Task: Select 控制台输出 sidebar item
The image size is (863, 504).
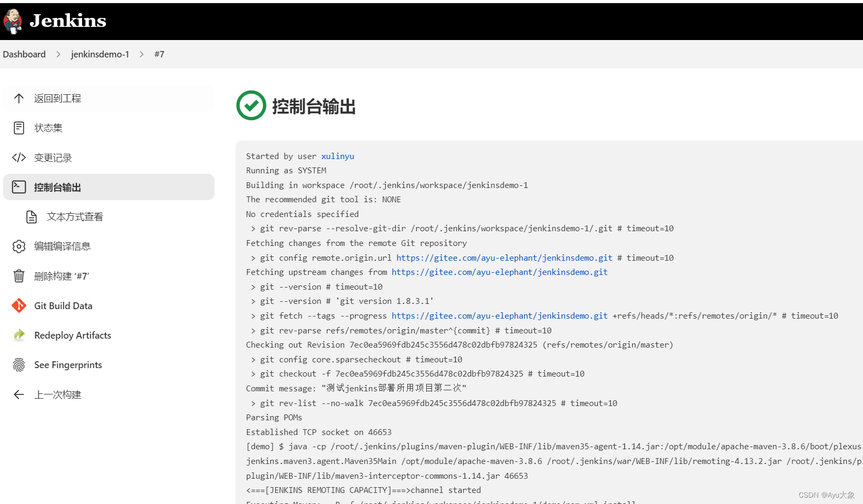Action: [x=109, y=187]
